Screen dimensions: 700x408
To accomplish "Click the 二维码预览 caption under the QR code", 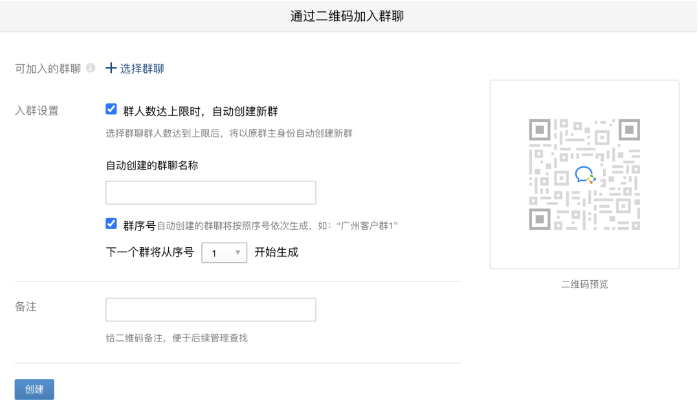I will (x=584, y=284).
